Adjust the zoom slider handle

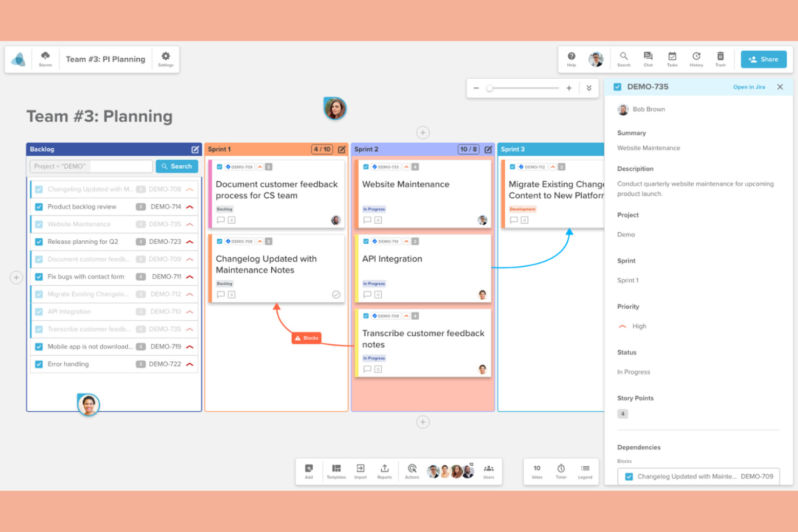click(490, 88)
